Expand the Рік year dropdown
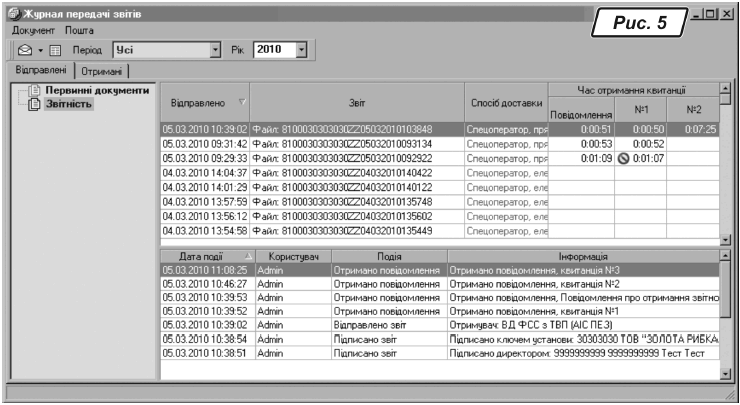The width and height of the screenshot is (740, 405). (301, 48)
